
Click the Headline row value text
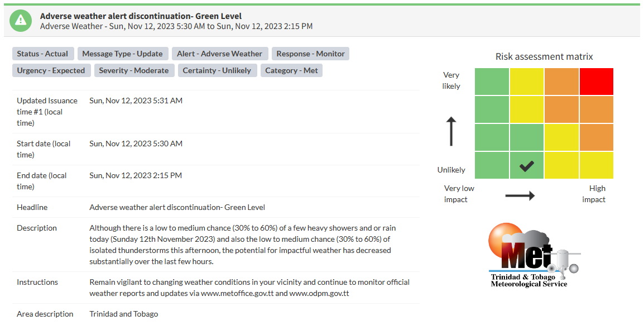coord(177,208)
